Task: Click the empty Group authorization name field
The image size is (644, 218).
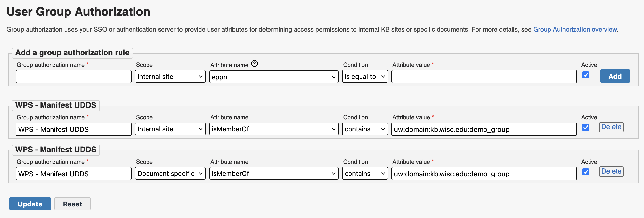Action: pos(73,77)
